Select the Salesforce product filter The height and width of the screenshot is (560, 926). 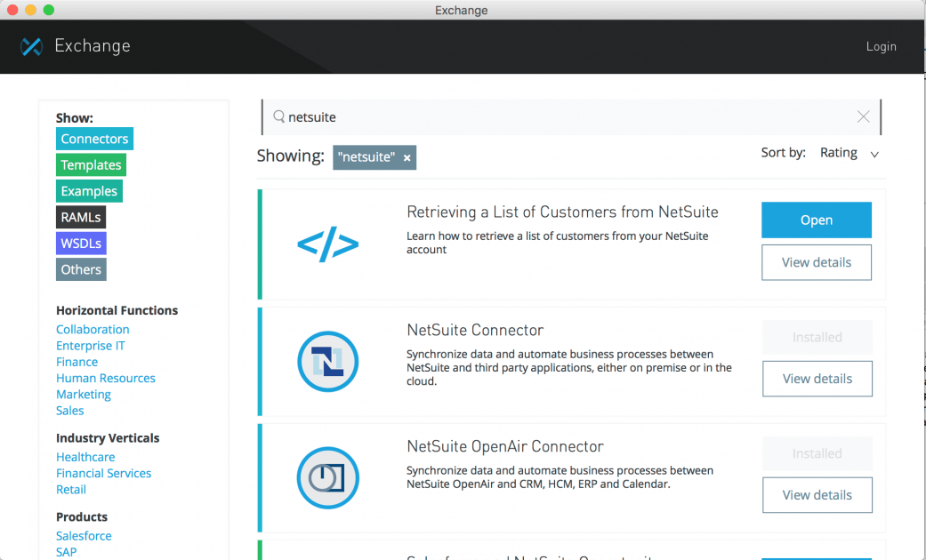pyautogui.click(x=84, y=535)
